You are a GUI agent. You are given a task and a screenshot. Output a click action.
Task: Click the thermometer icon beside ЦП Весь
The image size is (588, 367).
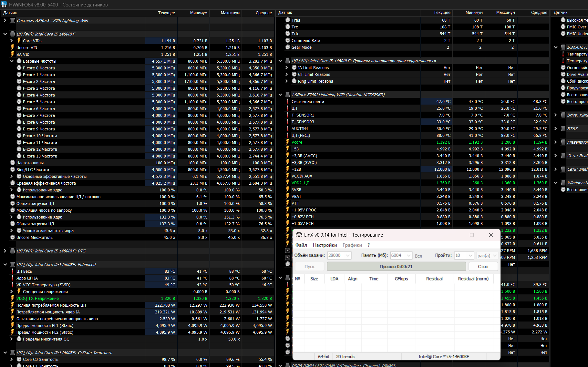click(13, 271)
